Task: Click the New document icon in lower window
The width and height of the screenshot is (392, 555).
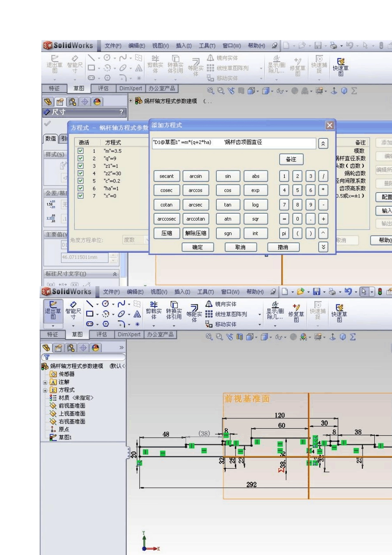Action: [285, 292]
